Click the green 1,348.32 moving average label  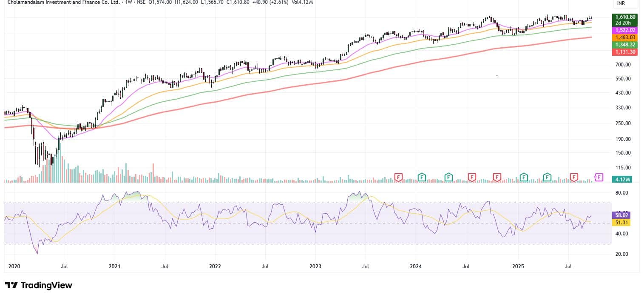pyautogui.click(x=624, y=45)
